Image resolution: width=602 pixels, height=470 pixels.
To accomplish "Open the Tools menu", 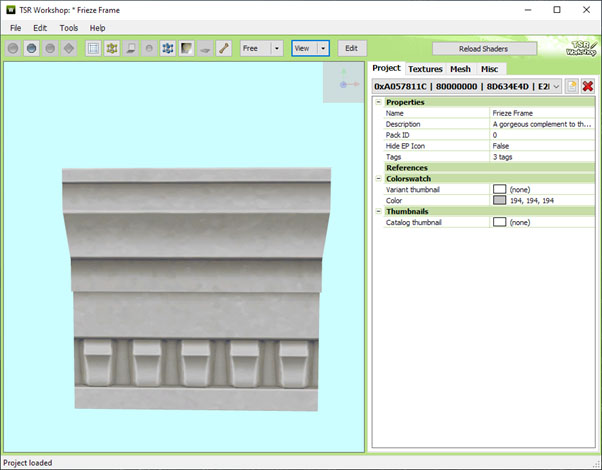I will click(x=69, y=28).
